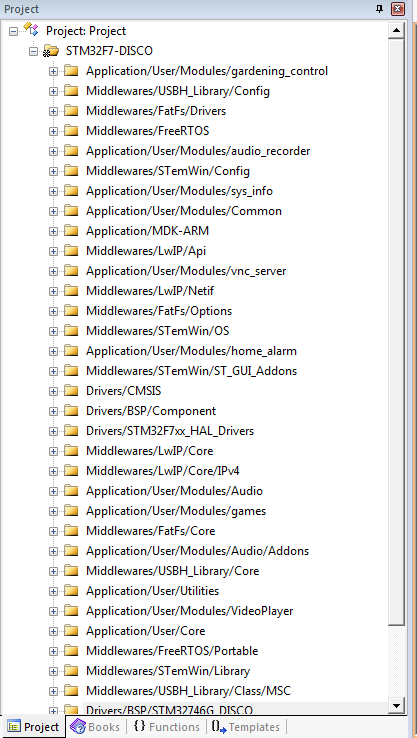Click folder icon for Application/User/Modules/games
Image resolution: width=417 pixels, height=738 pixels.
[x=71, y=511]
